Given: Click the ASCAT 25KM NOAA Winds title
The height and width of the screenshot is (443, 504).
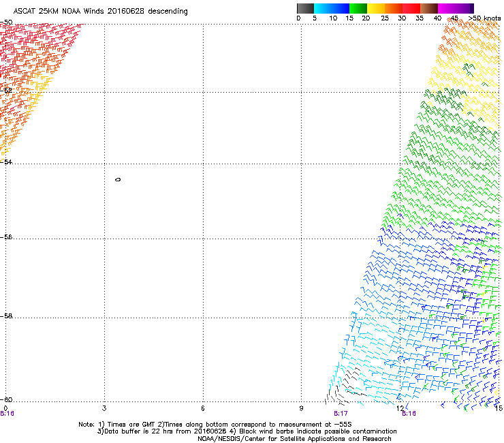Looking at the screenshot, I should [100, 12].
